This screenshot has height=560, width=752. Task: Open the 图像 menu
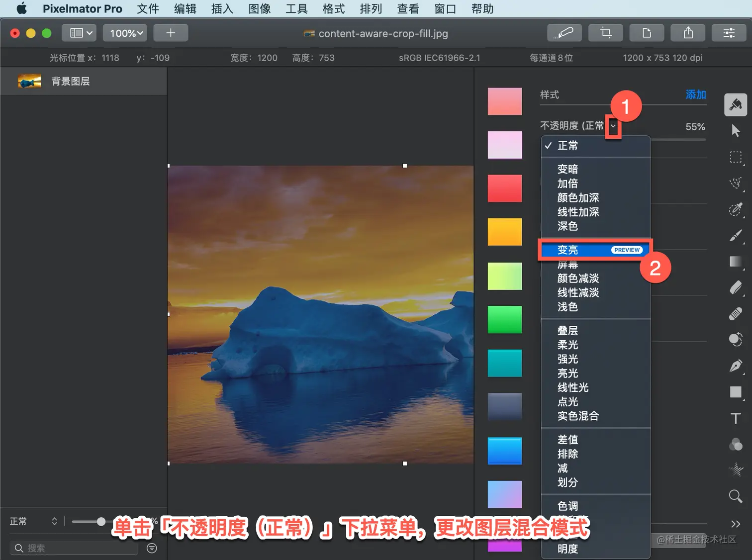tap(260, 8)
